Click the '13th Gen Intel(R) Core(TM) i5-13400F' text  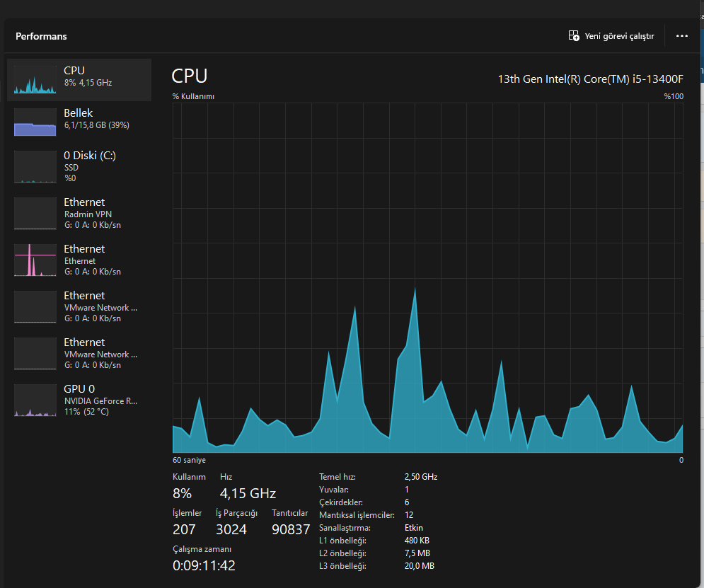(590, 79)
